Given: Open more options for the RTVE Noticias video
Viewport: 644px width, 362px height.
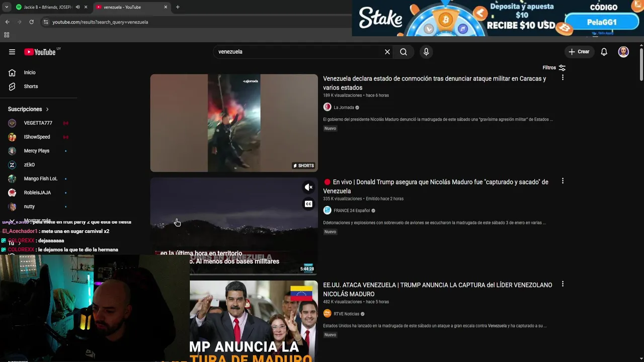Looking at the screenshot, I should pyautogui.click(x=562, y=284).
